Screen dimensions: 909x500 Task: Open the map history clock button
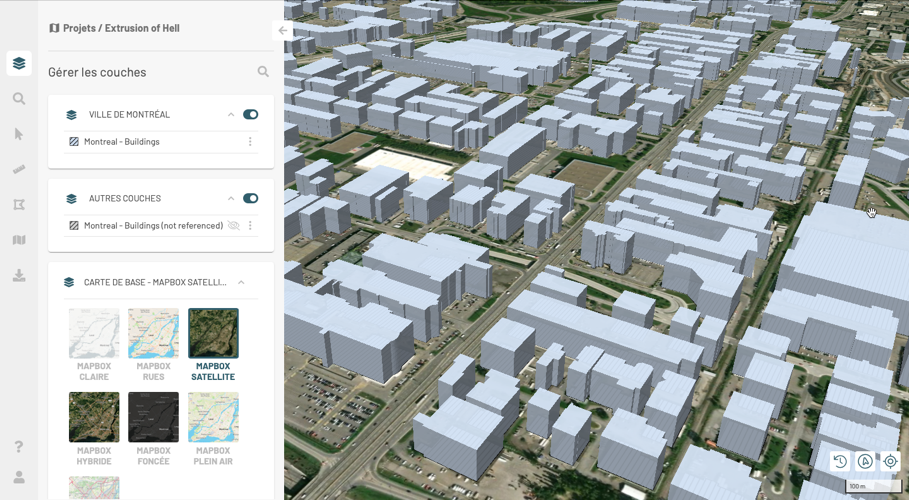[x=840, y=461]
